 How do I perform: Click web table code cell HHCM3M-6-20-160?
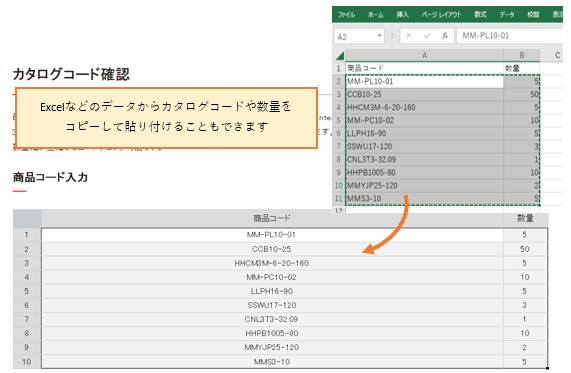pos(272,263)
